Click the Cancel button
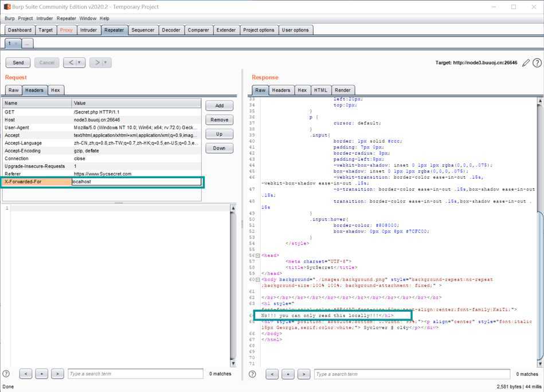 click(x=47, y=63)
